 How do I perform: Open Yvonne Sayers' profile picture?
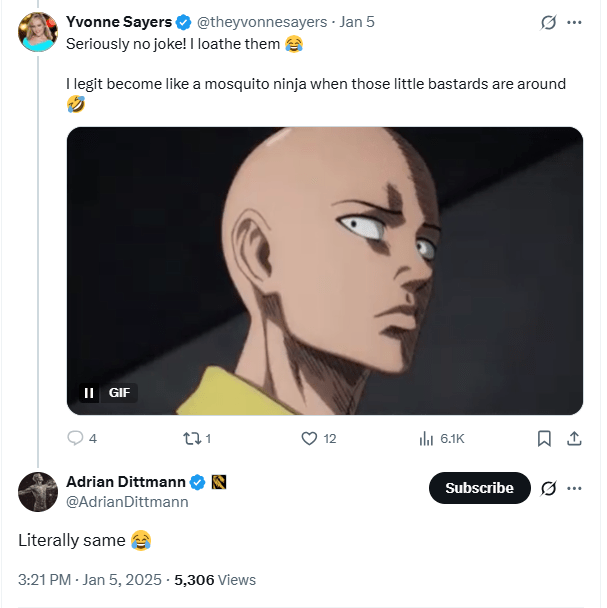point(37,32)
